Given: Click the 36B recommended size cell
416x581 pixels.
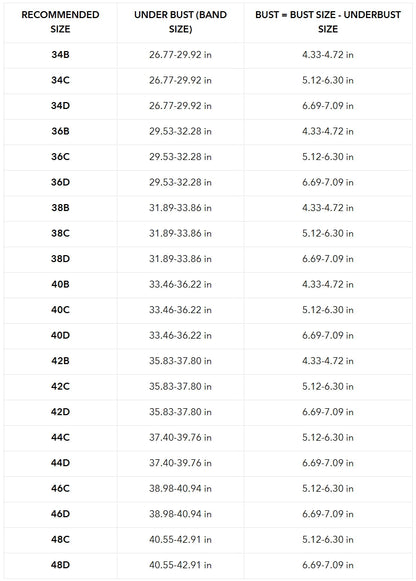Looking at the screenshot, I should pos(60,131).
